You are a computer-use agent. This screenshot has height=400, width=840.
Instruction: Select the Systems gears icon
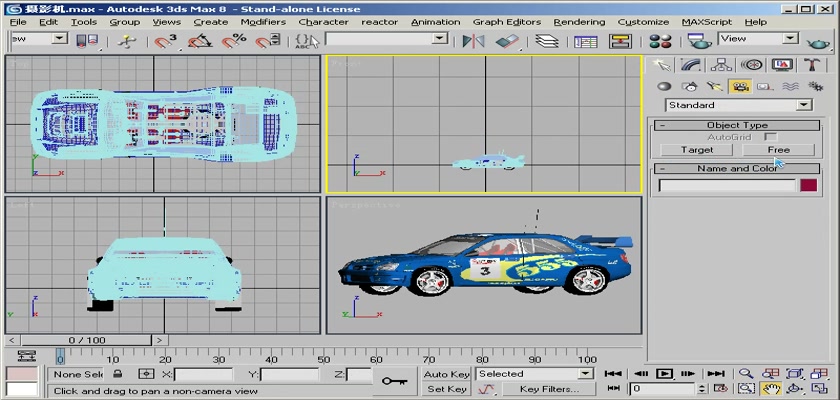(x=815, y=86)
